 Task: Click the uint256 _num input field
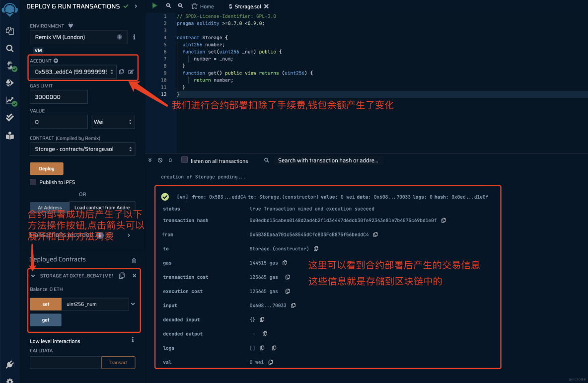[95, 304]
